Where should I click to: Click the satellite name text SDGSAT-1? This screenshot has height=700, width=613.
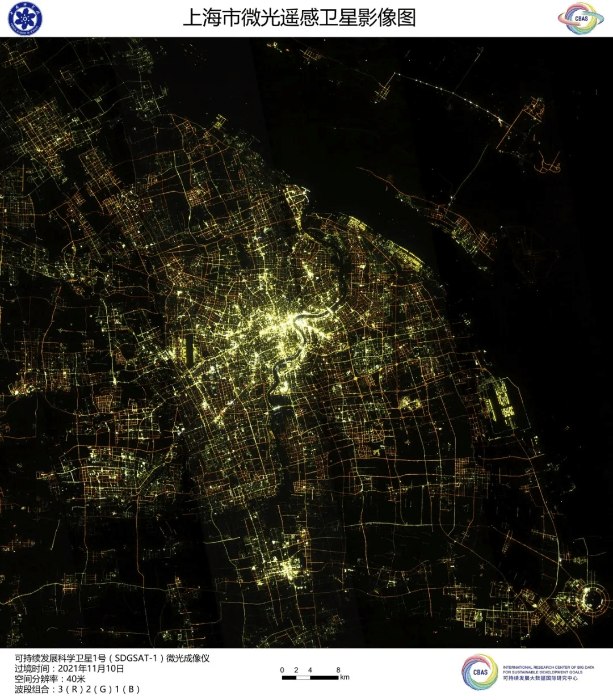tap(137, 658)
